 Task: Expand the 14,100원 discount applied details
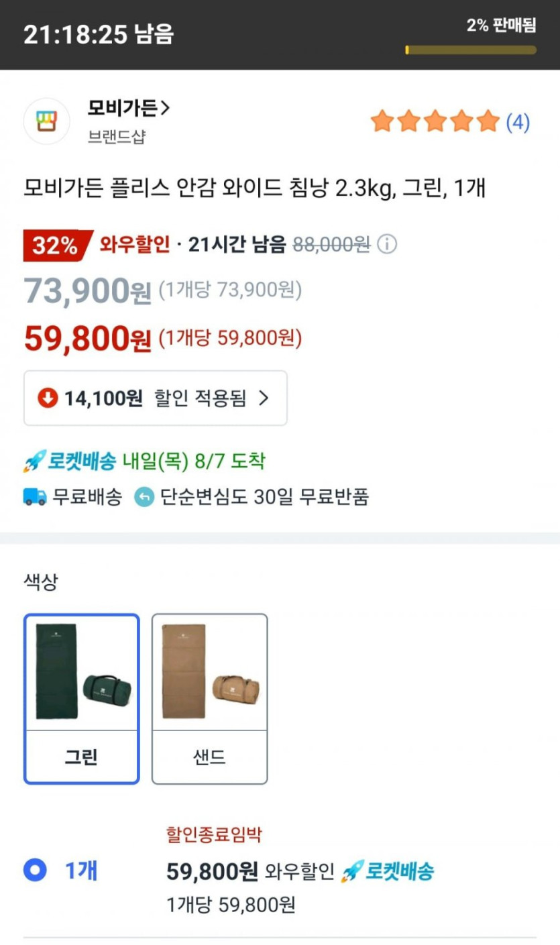(x=155, y=398)
